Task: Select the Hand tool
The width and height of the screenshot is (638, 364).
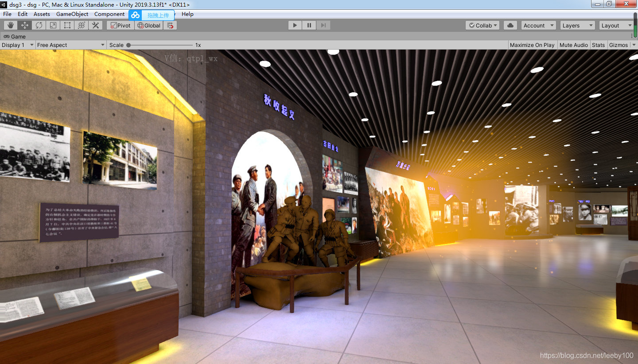Action: (x=10, y=25)
